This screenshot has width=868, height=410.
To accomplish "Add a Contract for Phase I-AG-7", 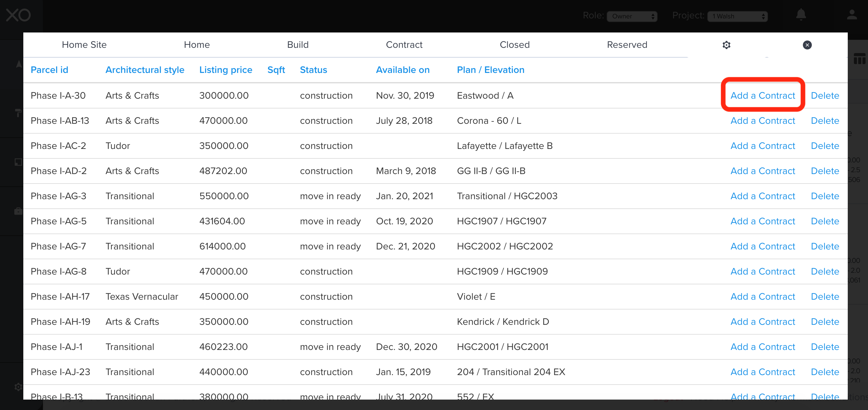I will [x=762, y=246].
